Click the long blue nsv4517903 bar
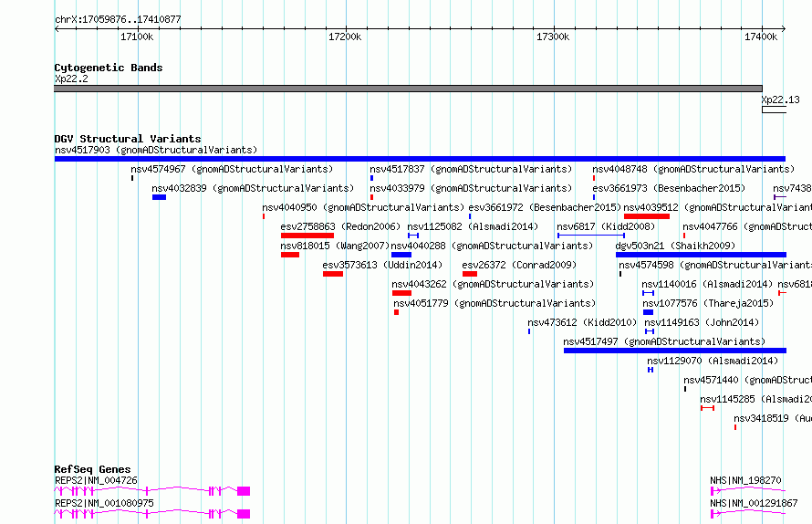Screen dimensions: 812x524 420,159
